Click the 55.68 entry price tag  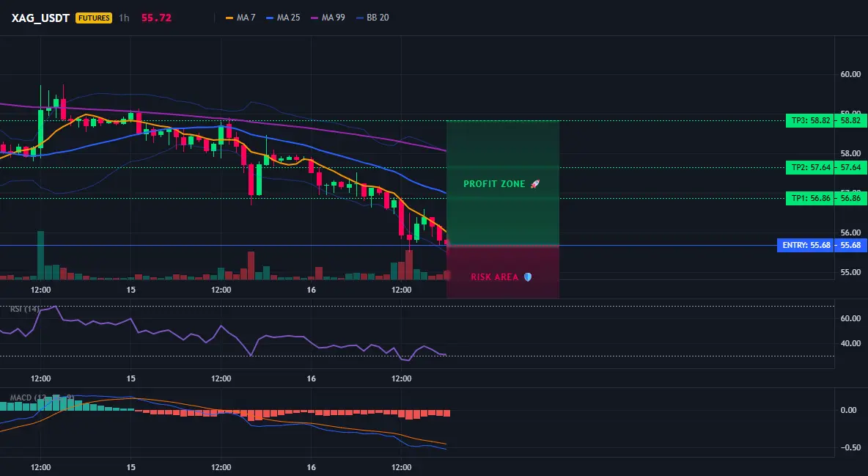[850, 245]
